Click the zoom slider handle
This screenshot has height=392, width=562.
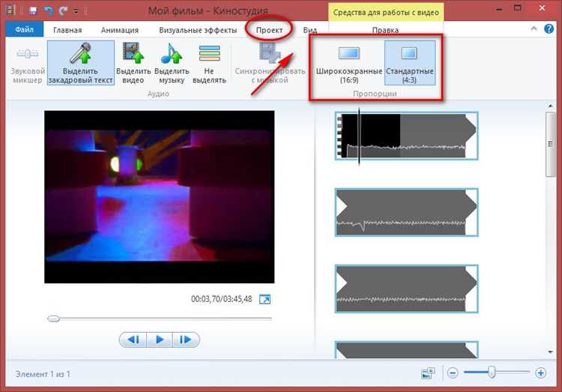(492, 373)
